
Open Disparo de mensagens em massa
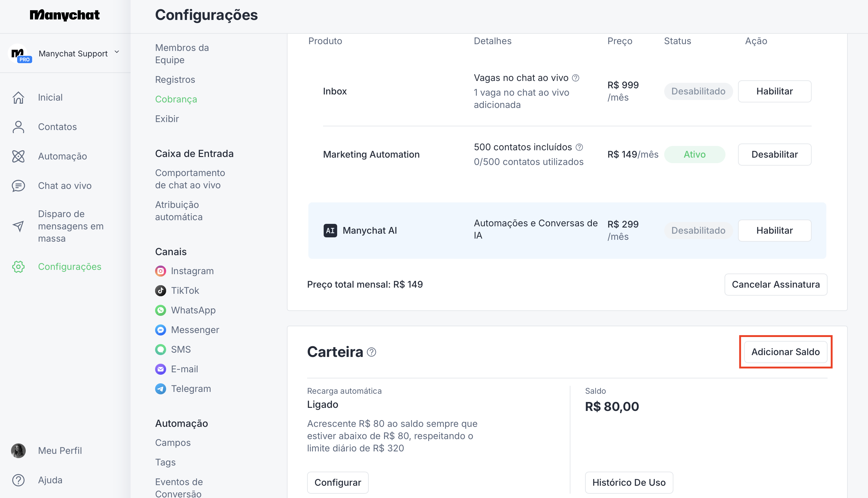(x=71, y=226)
